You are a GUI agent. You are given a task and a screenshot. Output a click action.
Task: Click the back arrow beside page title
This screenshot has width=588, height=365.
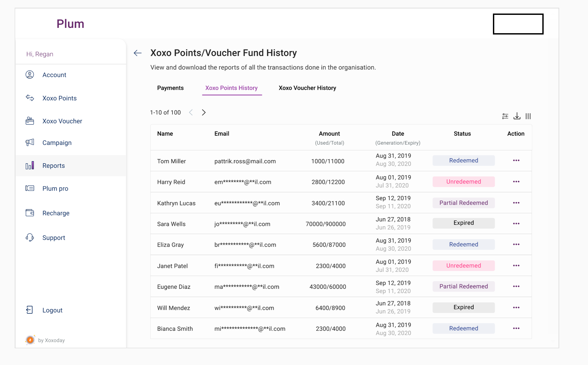pos(138,53)
